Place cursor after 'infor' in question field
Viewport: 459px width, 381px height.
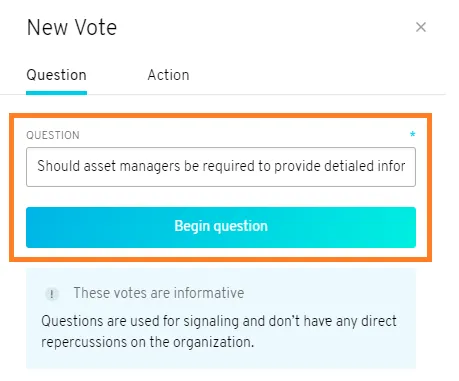click(x=406, y=166)
